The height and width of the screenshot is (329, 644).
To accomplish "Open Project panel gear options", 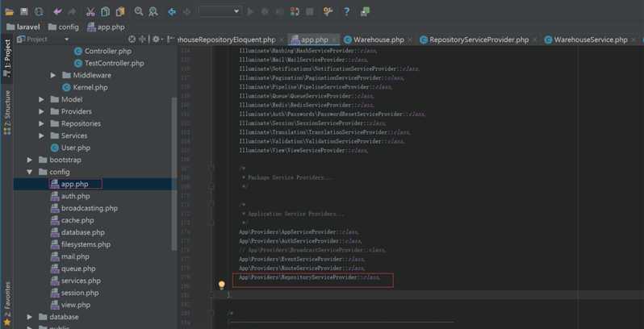I will 157,40.
